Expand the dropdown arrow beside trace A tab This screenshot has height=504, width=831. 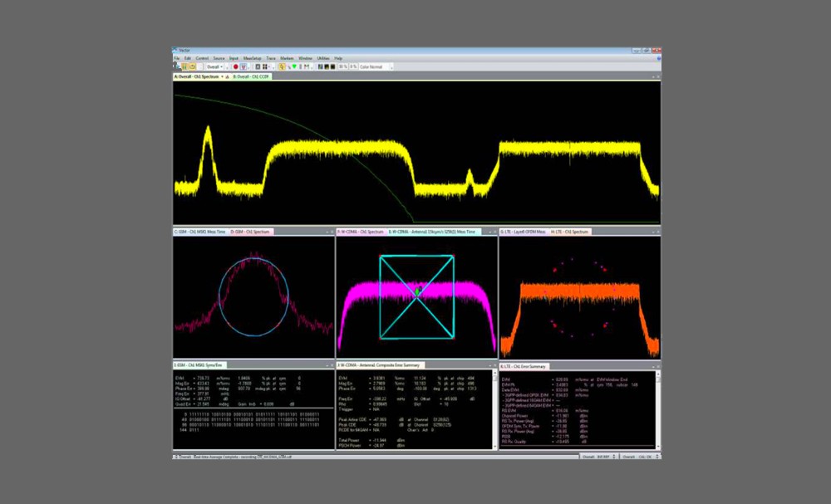(x=222, y=76)
